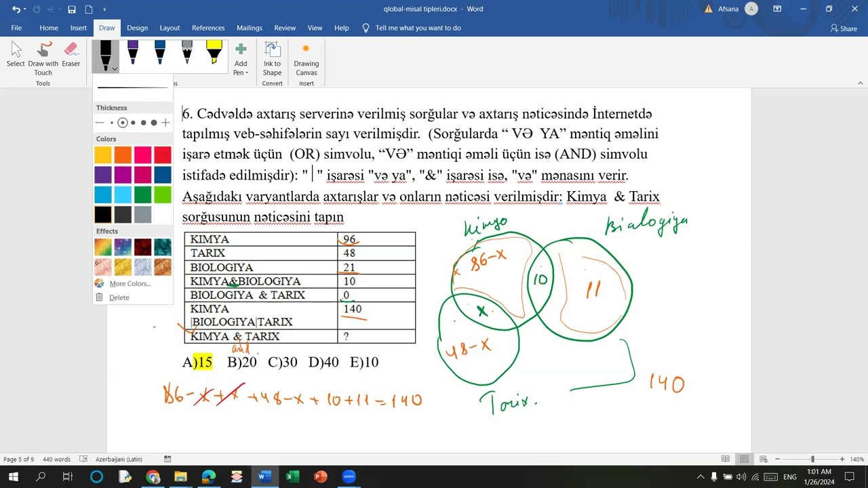Collapse the black pen options dropdown arrow
The image size is (868, 488).
115,68
